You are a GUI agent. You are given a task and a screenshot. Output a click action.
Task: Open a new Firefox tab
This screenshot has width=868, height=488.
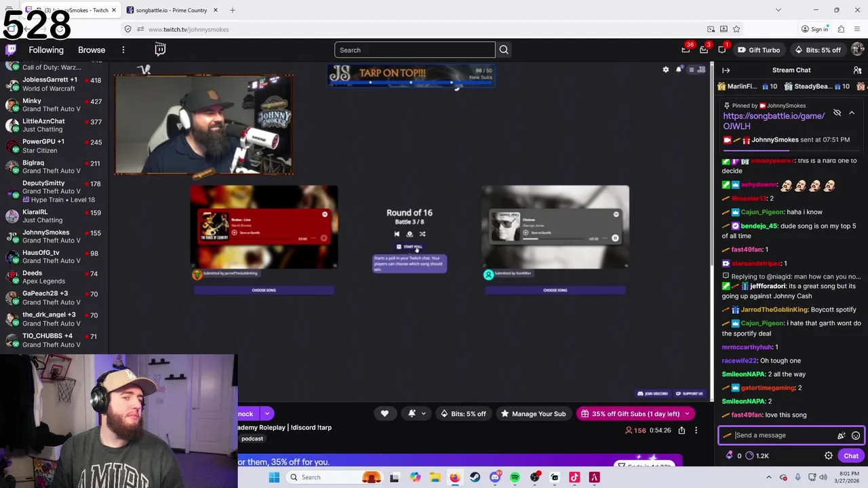[233, 10]
